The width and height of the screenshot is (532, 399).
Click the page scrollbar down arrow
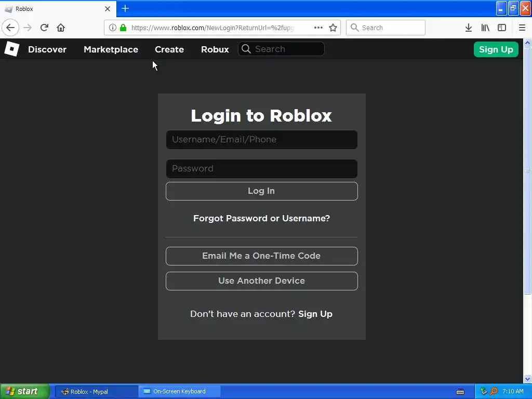tap(527, 379)
